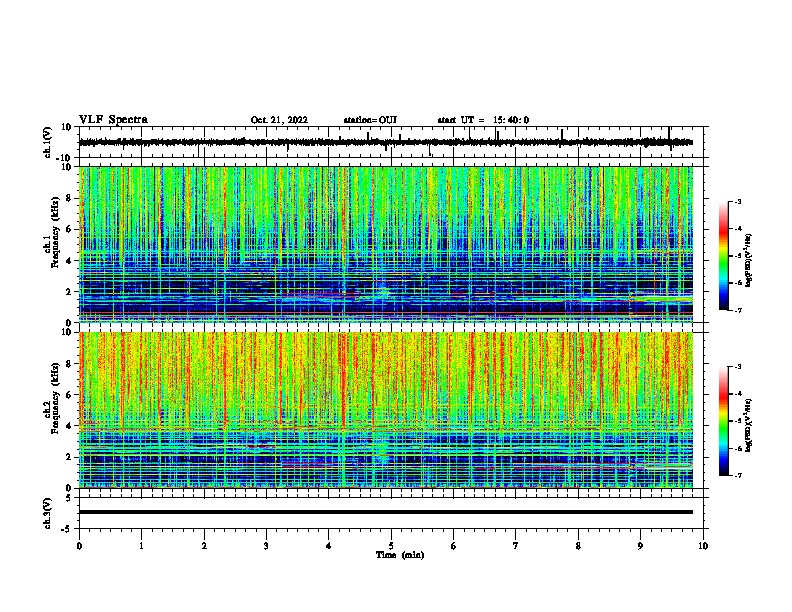
Task: Click the "VLF Spectra" title text
Action: (x=113, y=120)
